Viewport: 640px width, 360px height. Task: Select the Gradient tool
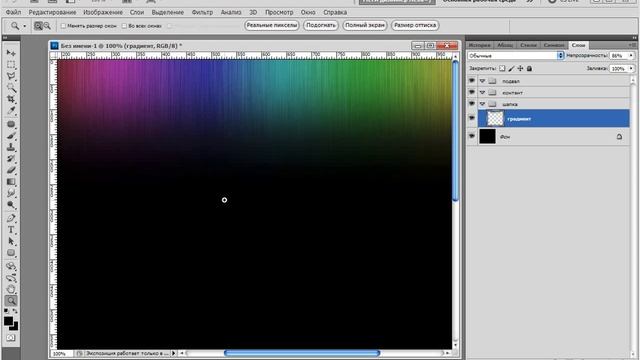pyautogui.click(x=11, y=182)
